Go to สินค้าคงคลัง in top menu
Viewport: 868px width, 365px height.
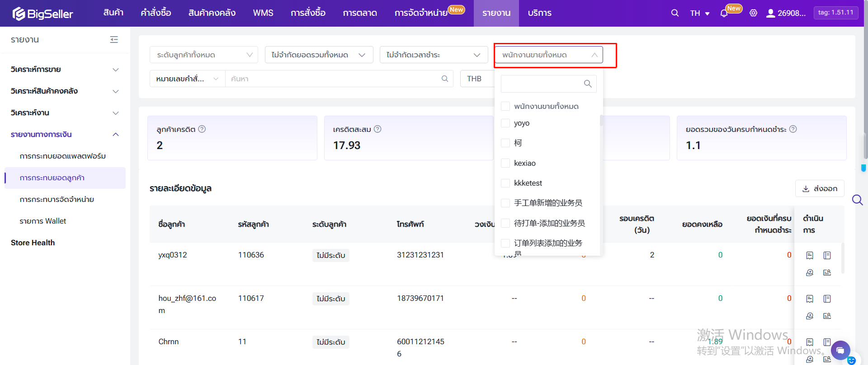pos(212,13)
